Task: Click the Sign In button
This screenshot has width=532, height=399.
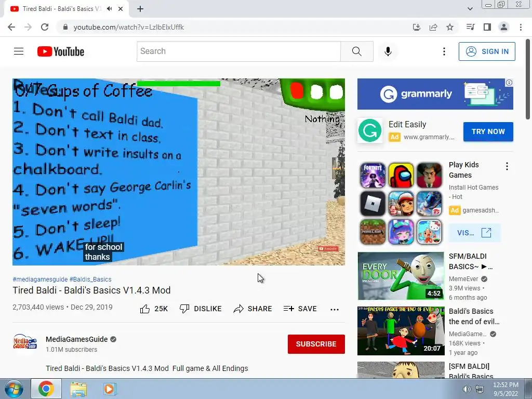Action: pos(487,51)
